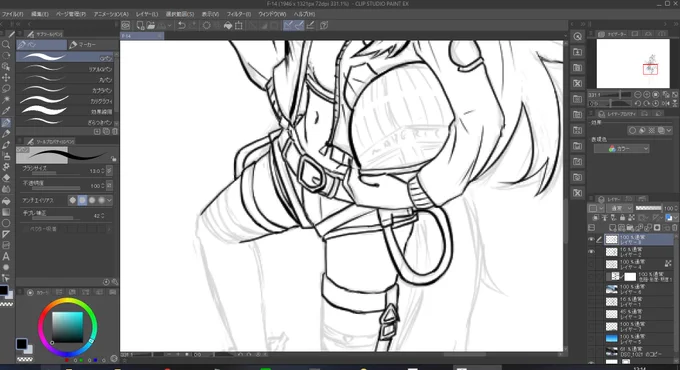Select the Auto select magic wand tool

6,100
